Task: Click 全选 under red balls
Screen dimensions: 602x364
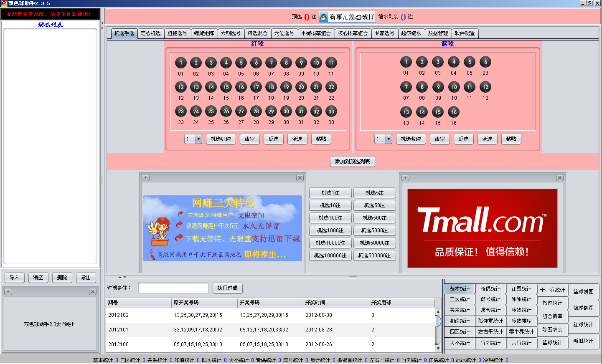Action: (x=297, y=139)
